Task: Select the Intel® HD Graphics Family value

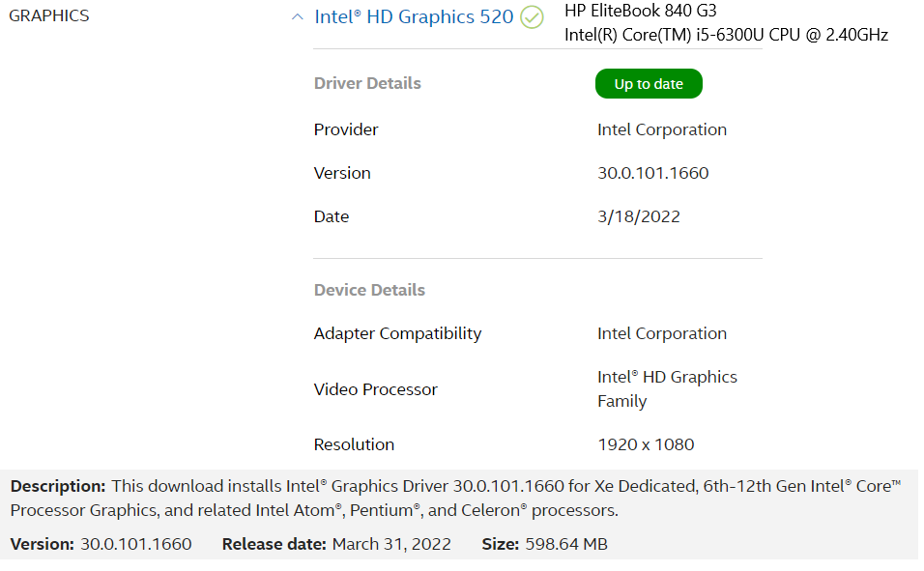Action: (667, 389)
